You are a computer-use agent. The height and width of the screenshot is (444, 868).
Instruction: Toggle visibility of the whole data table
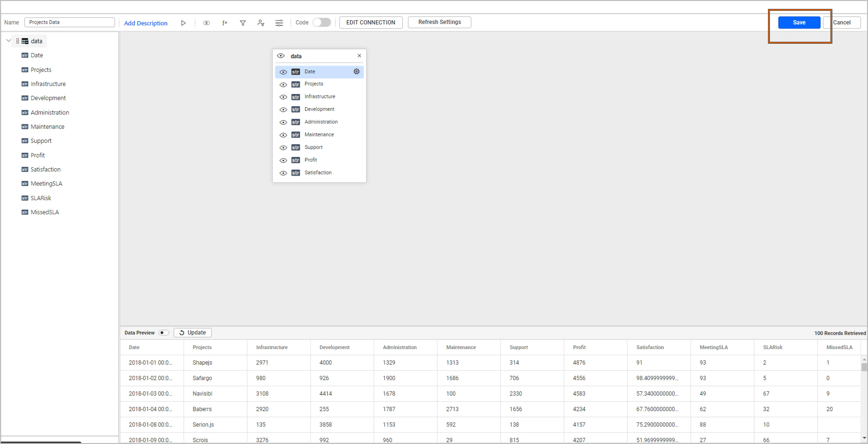281,56
